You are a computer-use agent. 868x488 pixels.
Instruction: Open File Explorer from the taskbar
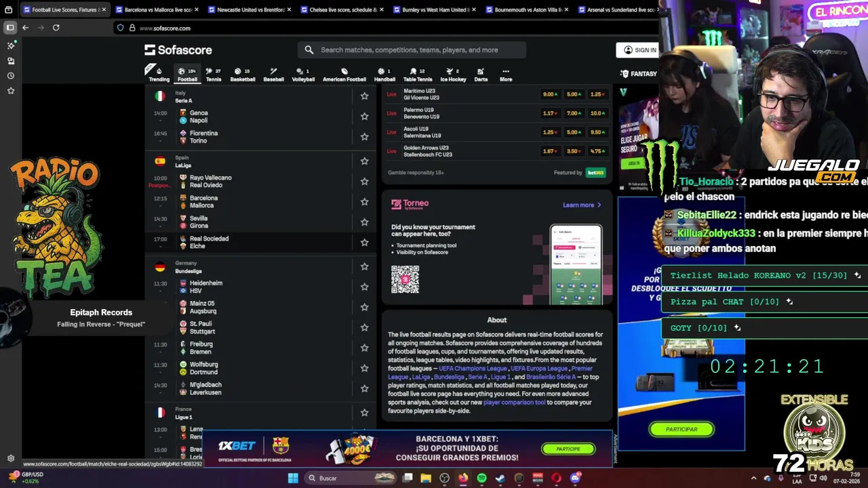(x=426, y=478)
